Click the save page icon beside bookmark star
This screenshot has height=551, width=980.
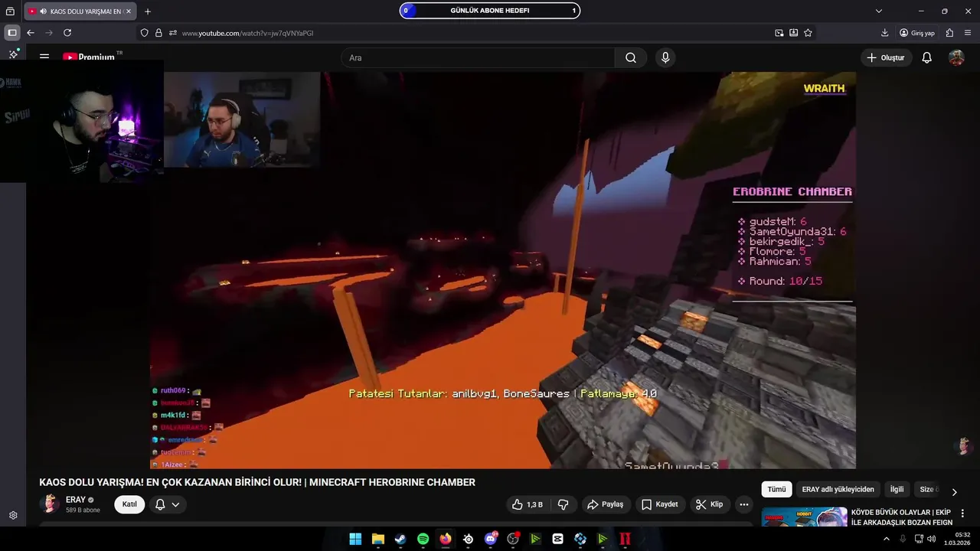794,33
